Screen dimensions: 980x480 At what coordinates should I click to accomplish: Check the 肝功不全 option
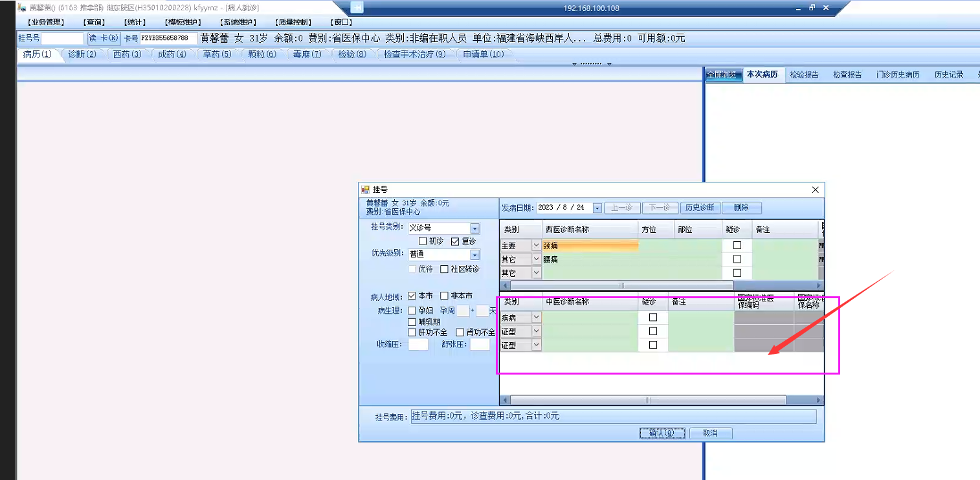pyautogui.click(x=412, y=332)
